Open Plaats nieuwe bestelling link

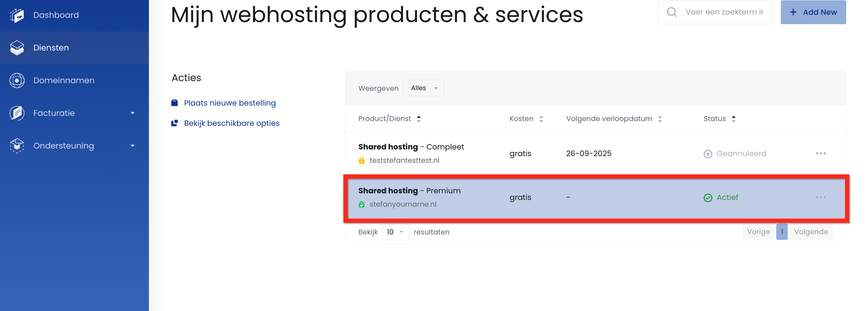229,103
